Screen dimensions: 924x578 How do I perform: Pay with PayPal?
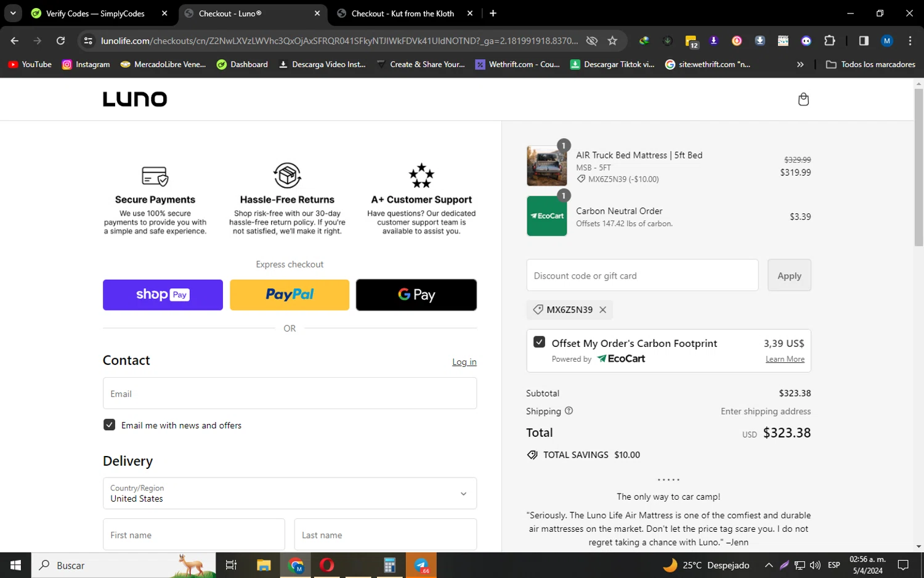click(x=290, y=295)
